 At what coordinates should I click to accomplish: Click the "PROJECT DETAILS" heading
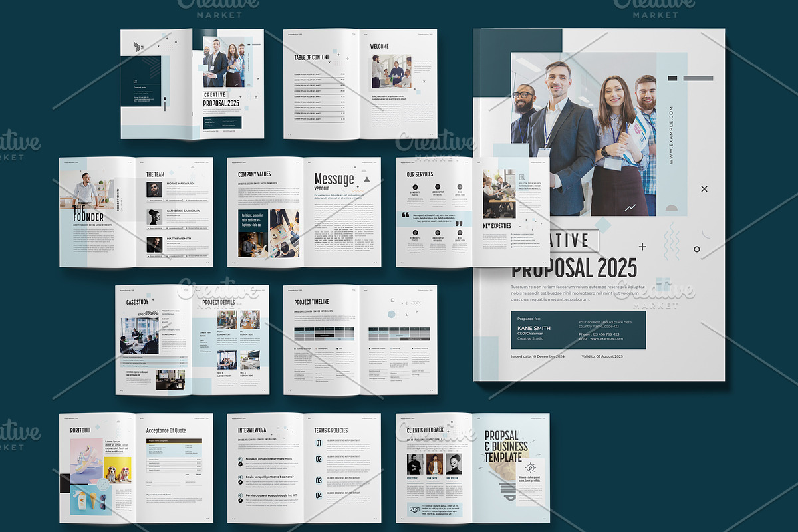(x=219, y=303)
